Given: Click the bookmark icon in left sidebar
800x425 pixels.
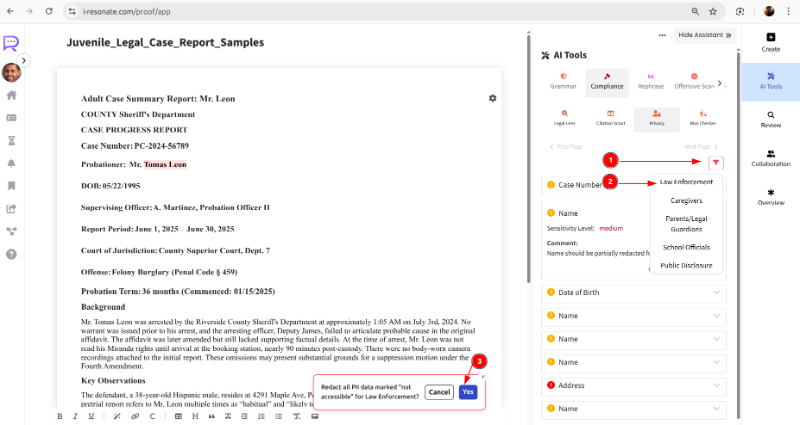Looking at the screenshot, I should coord(12,186).
